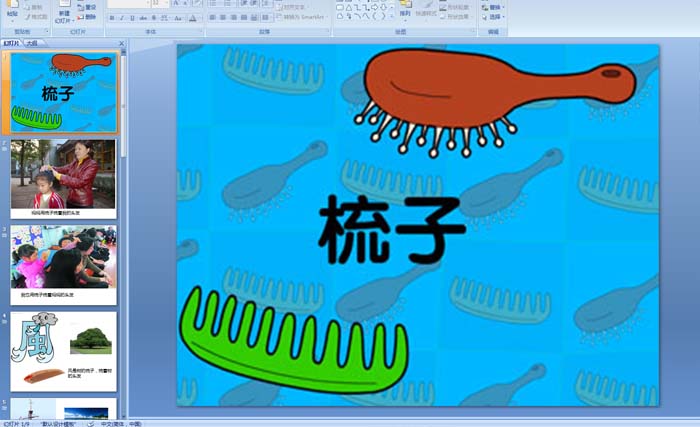Align paragraph text right

pyautogui.click(x=233, y=17)
